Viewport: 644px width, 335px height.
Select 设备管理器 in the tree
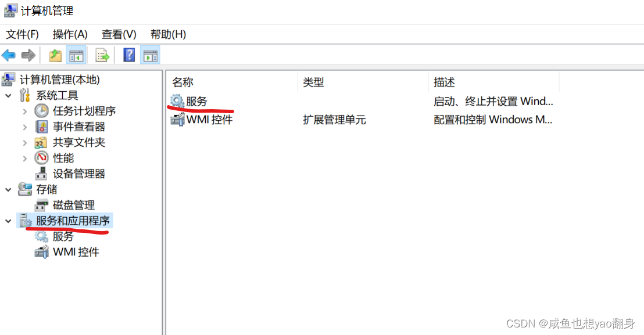pyautogui.click(x=79, y=174)
